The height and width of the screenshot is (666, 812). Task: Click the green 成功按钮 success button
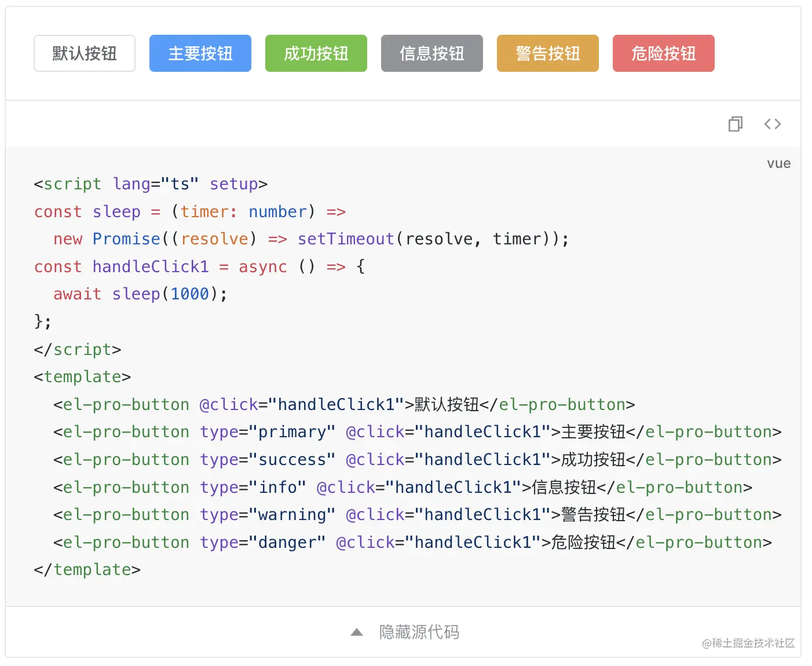(x=316, y=53)
